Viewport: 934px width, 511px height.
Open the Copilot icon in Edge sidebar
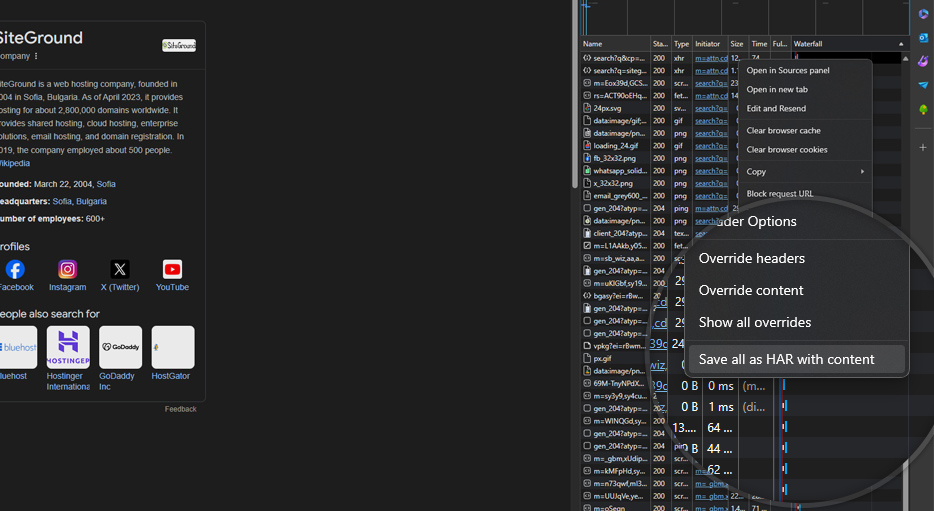pos(923,14)
